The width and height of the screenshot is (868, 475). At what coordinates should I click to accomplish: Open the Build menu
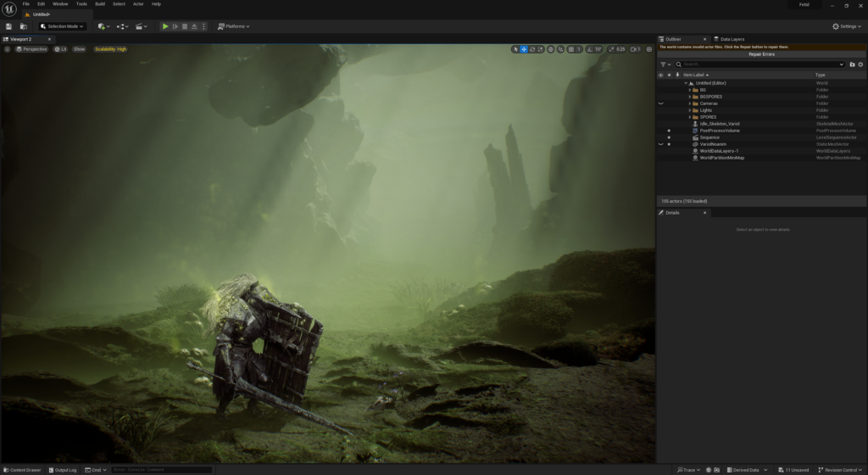(99, 4)
